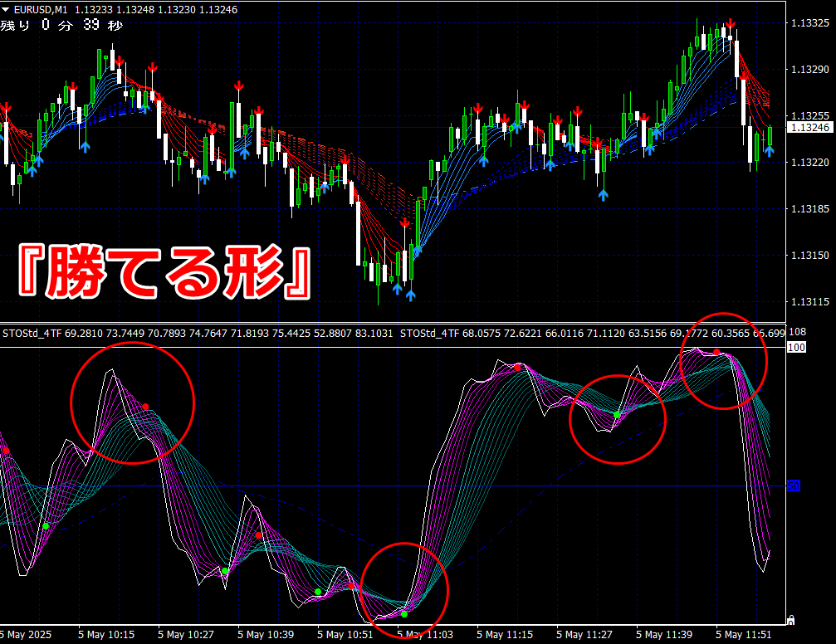Screen dimensions: 836x644
Task: Click the 1.13255 price scale label
Action: [x=810, y=115]
